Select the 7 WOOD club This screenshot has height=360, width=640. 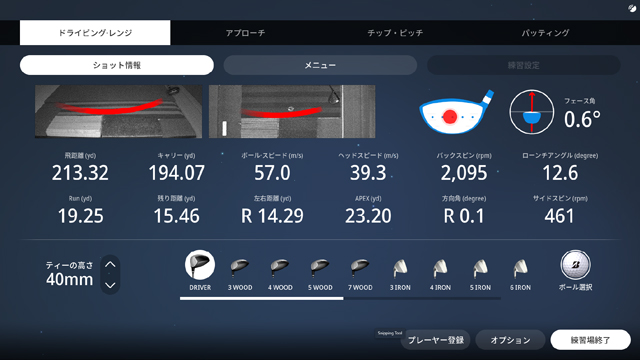[x=360, y=268]
